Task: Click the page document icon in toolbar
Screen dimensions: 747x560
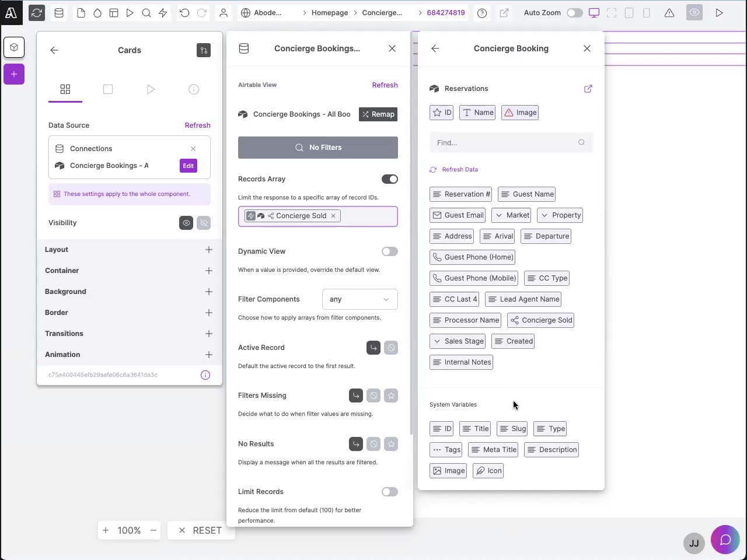Action: (81, 12)
